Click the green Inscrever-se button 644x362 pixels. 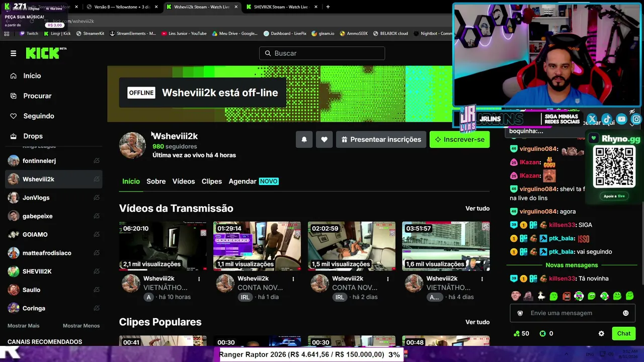coord(459,139)
